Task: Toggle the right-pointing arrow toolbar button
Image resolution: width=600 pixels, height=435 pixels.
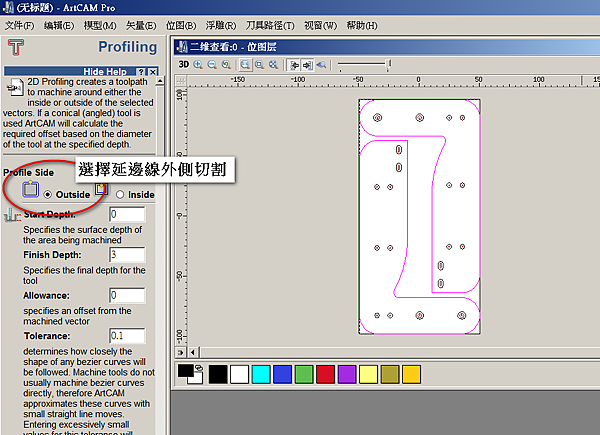Action: (307, 65)
